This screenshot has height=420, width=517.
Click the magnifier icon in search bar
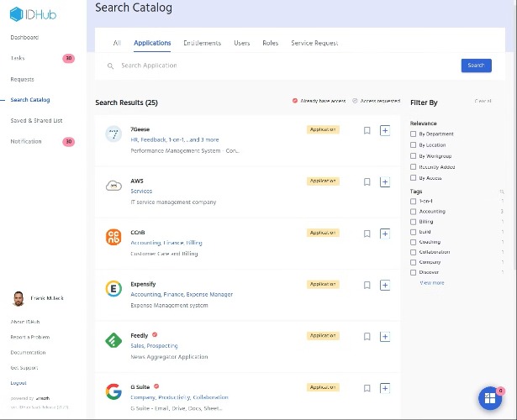pos(110,66)
